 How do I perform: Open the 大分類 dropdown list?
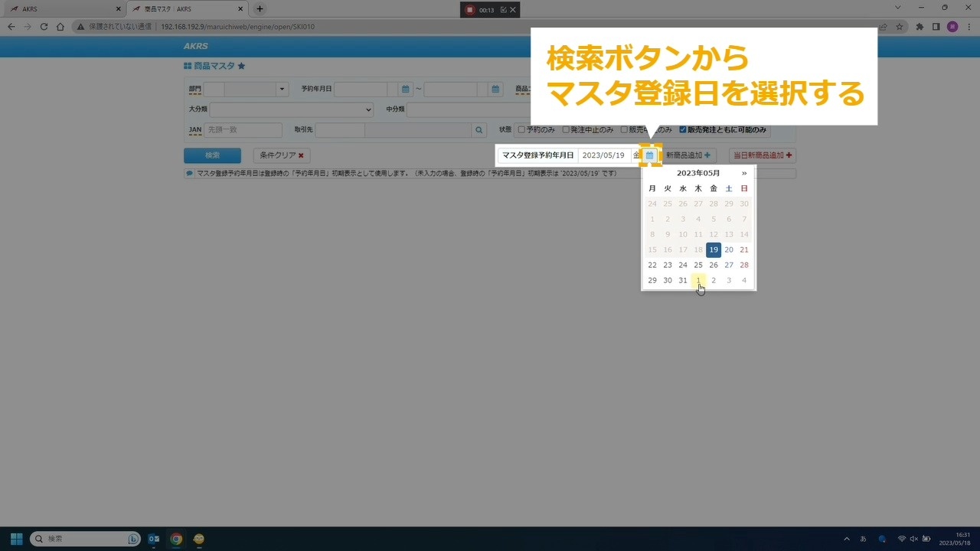click(291, 109)
